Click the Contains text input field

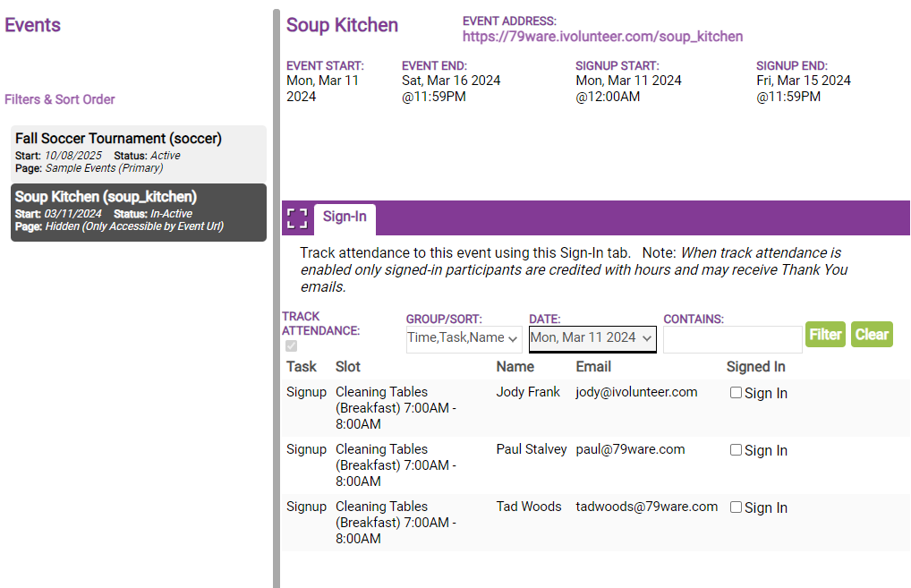[x=732, y=339]
